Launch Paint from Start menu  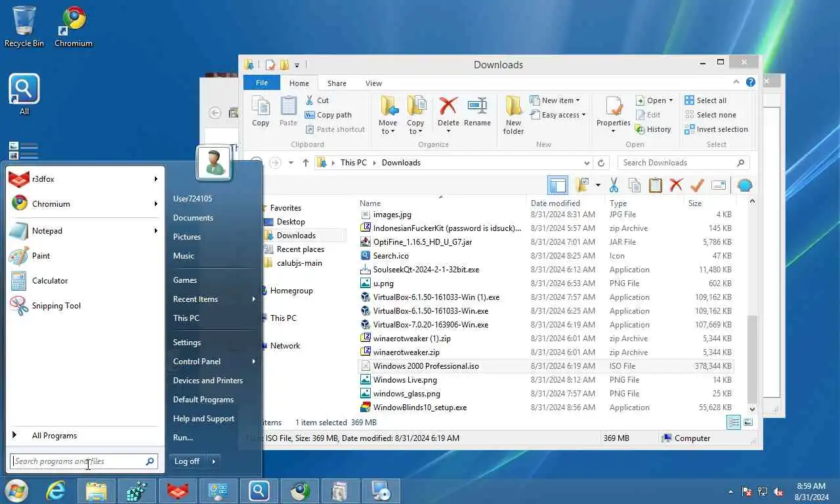[41, 256]
